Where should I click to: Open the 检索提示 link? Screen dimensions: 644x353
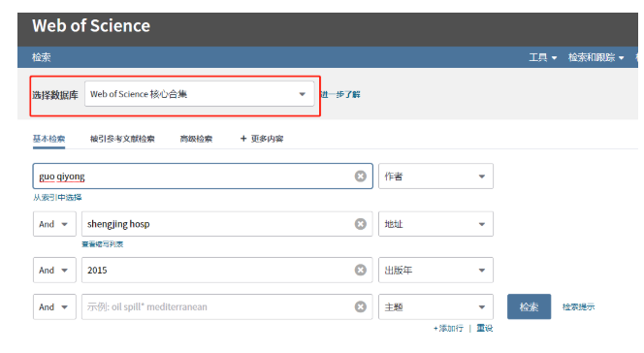coord(578,306)
